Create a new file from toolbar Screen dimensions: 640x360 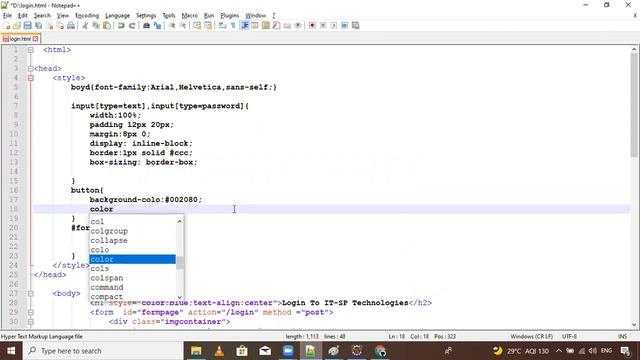(x=7, y=25)
